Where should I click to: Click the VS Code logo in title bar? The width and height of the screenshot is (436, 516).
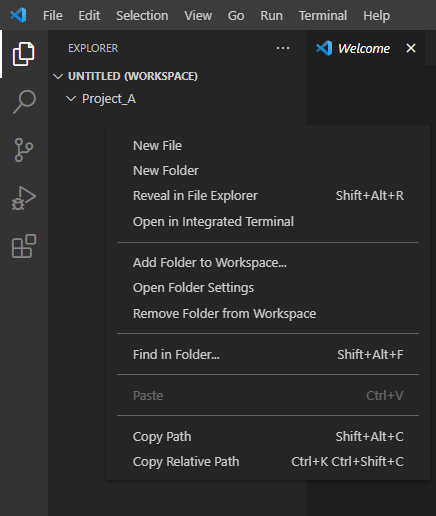tap(18, 15)
